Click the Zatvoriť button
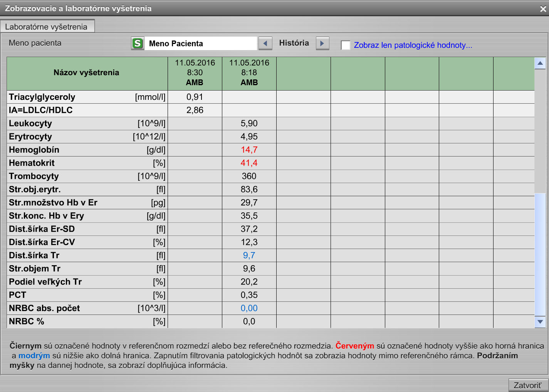This screenshot has width=549, height=392. 527,385
